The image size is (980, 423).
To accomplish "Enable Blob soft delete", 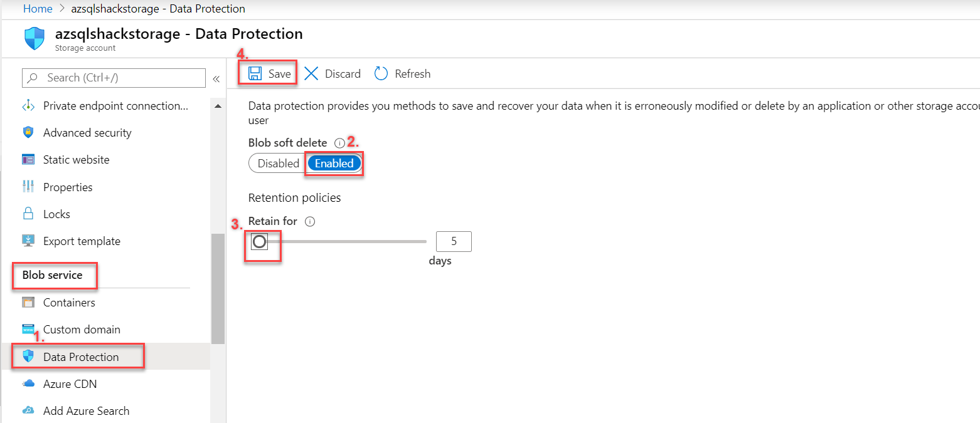I will (334, 163).
